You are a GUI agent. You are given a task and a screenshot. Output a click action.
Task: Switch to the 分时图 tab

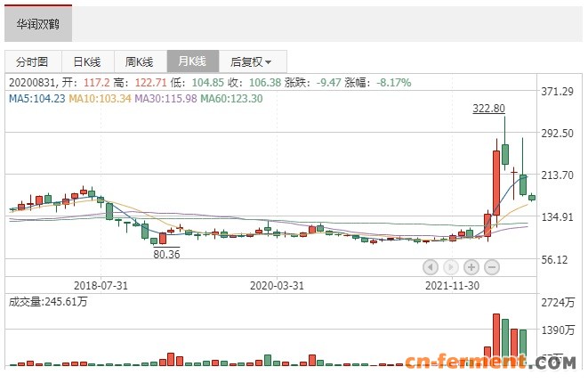36,61
